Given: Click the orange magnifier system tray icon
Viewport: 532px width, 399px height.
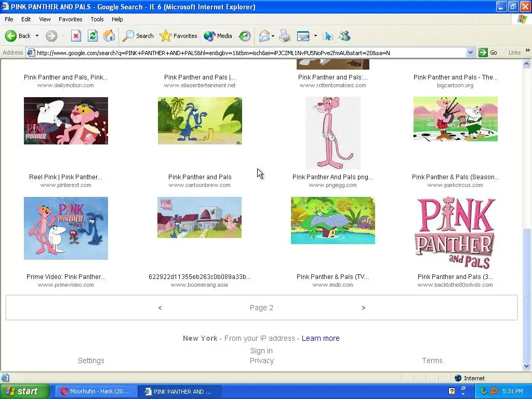Looking at the screenshot, I should point(494,391).
